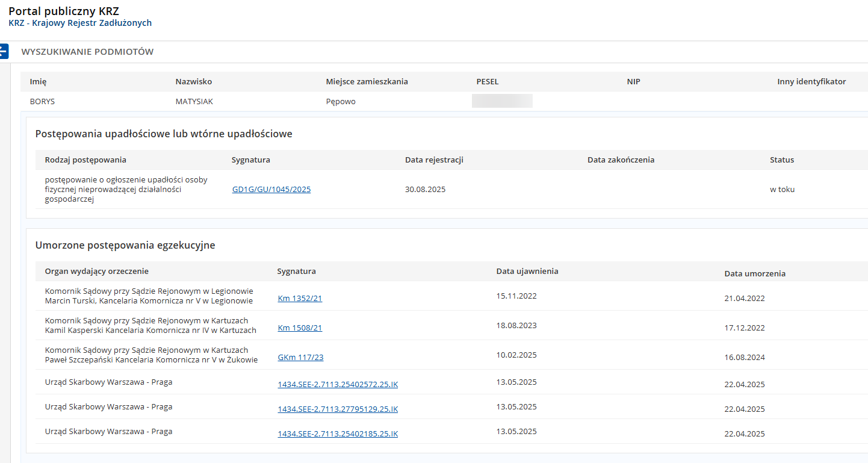This screenshot has height=463, width=868.
Task: Click the PESEL column header
Action: pyautogui.click(x=487, y=81)
